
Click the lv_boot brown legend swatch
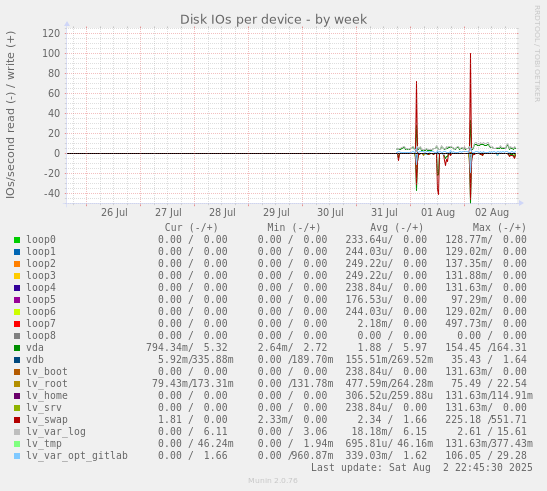pos(17,372)
